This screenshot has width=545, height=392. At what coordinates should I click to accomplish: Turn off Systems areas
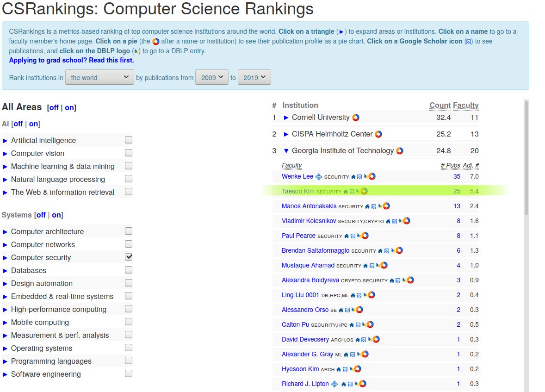[x=41, y=215]
